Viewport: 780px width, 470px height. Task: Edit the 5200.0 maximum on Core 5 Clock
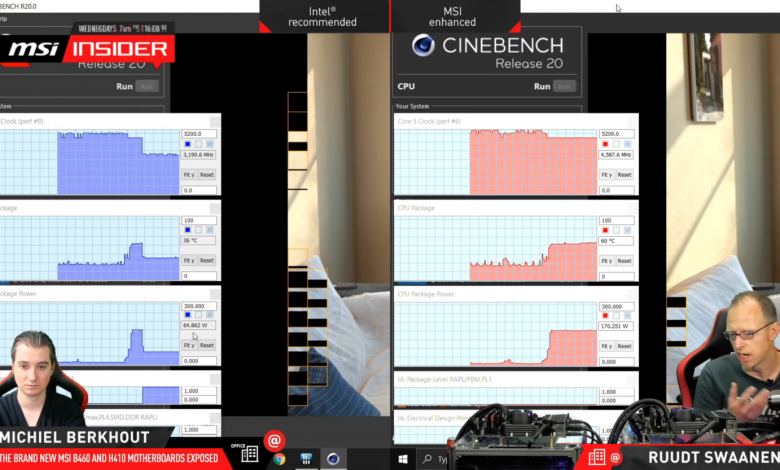coord(617,134)
